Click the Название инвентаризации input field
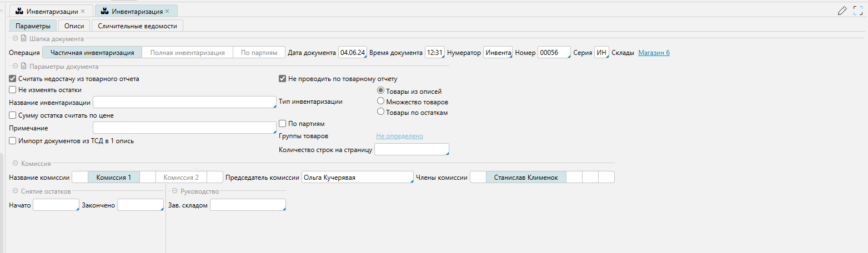Image resolution: width=868 pixels, height=253 pixels. (x=184, y=102)
